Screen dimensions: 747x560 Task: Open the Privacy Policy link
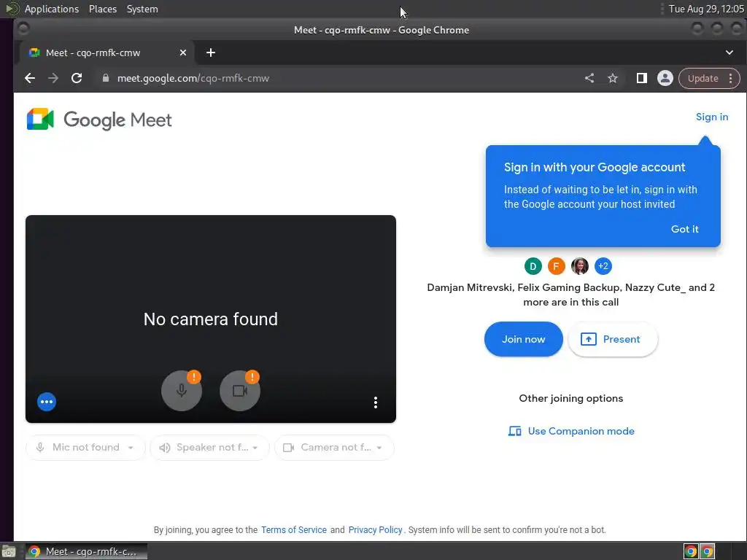point(376,530)
